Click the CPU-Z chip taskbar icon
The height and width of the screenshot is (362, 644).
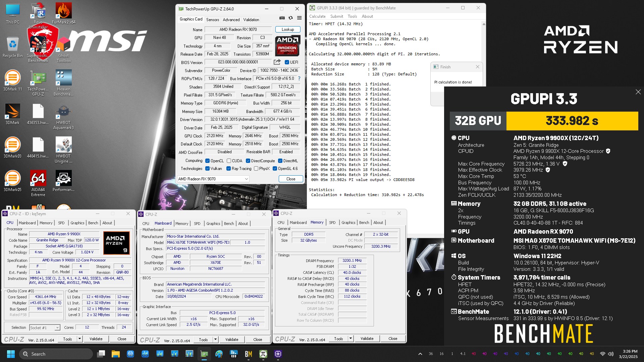[278, 354]
